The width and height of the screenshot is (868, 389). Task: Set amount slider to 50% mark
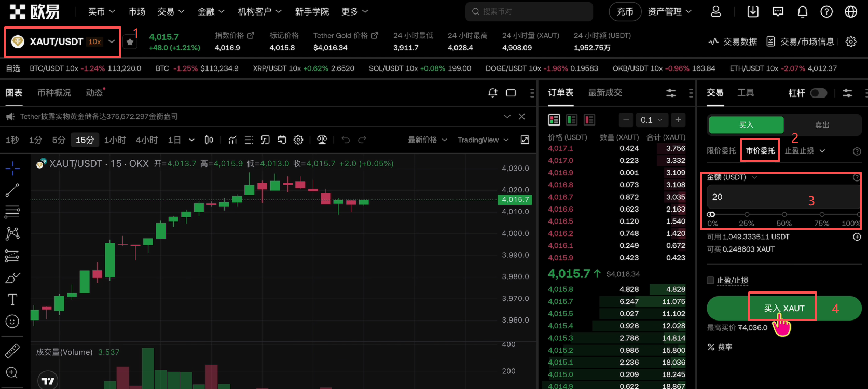[784, 214]
